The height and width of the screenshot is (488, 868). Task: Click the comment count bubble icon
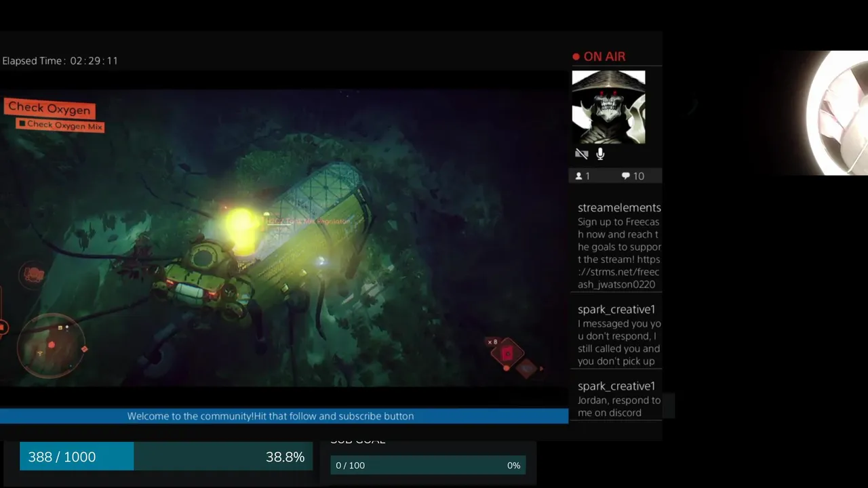625,176
